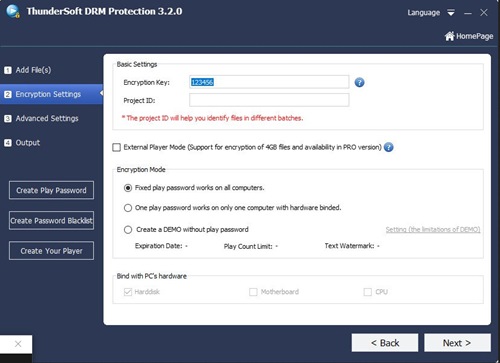Choose Create a DEMO without play password
Image resolution: width=500 pixels, height=363 pixels.
pos(128,230)
